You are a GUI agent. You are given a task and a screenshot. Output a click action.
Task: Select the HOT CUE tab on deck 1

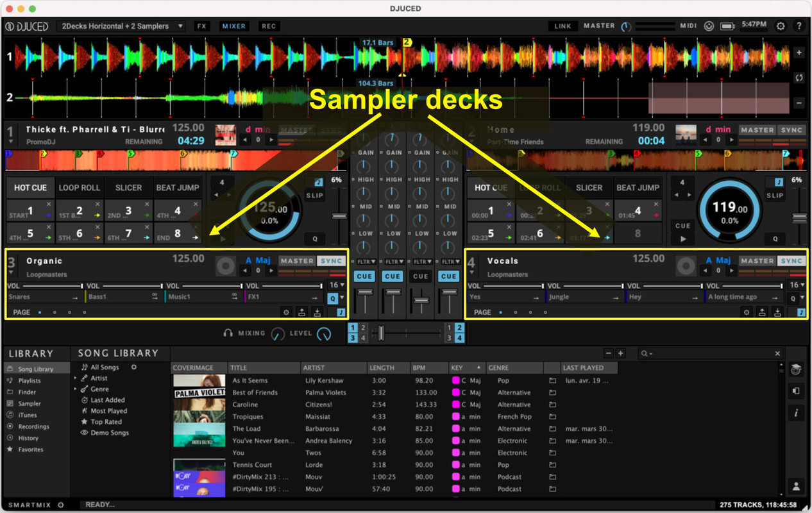coord(31,188)
